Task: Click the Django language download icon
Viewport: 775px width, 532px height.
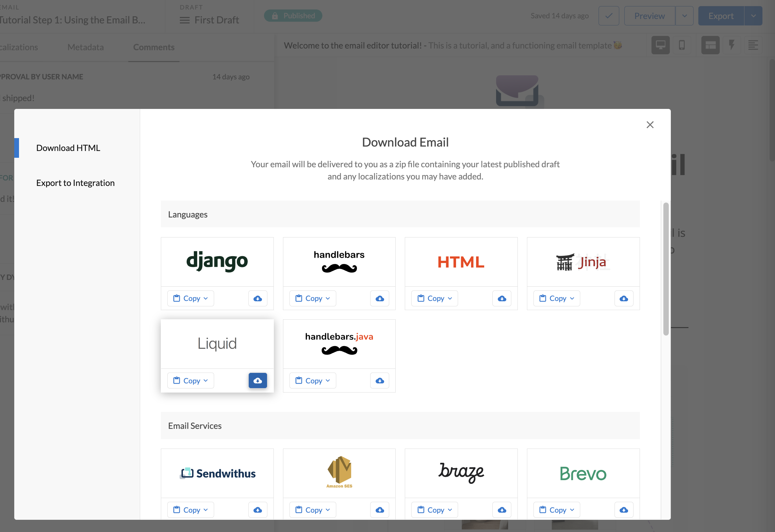Action: [257, 298]
